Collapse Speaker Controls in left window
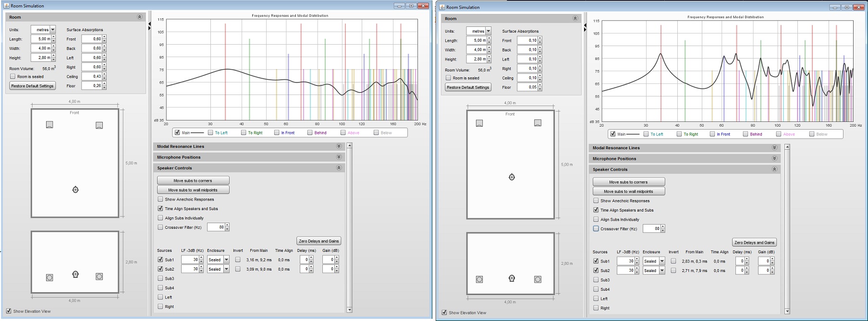Screen dimensions: 868x321 tap(339, 168)
